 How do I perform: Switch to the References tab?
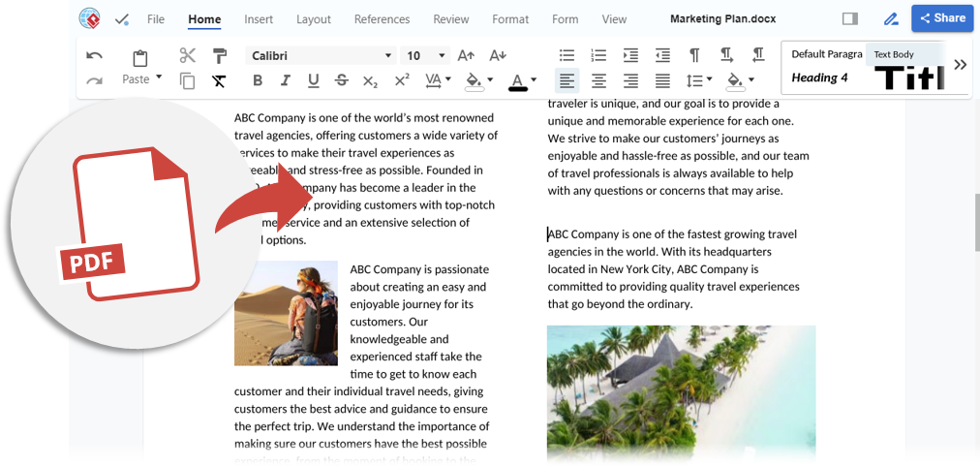382,19
